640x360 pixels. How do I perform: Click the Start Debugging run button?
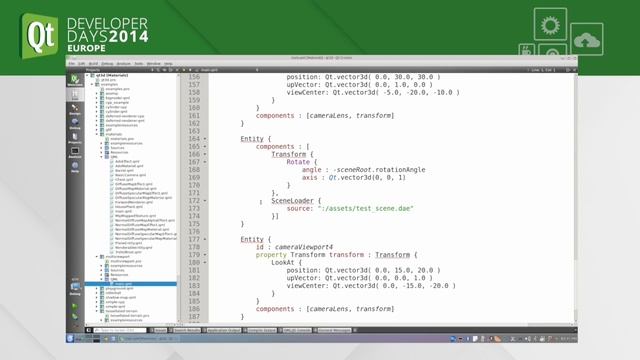coord(75,316)
